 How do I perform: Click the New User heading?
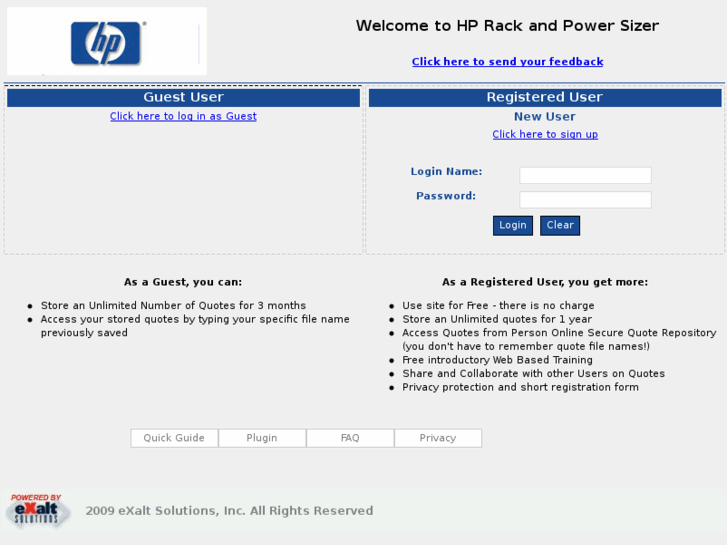(x=545, y=116)
